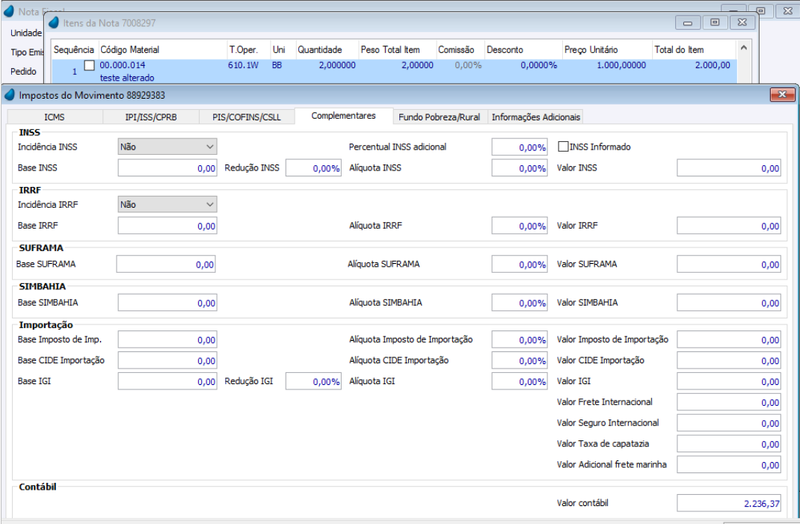This screenshot has width=800, height=524.
Task: Open the Incidência IRRF dropdown
Action: [x=167, y=204]
